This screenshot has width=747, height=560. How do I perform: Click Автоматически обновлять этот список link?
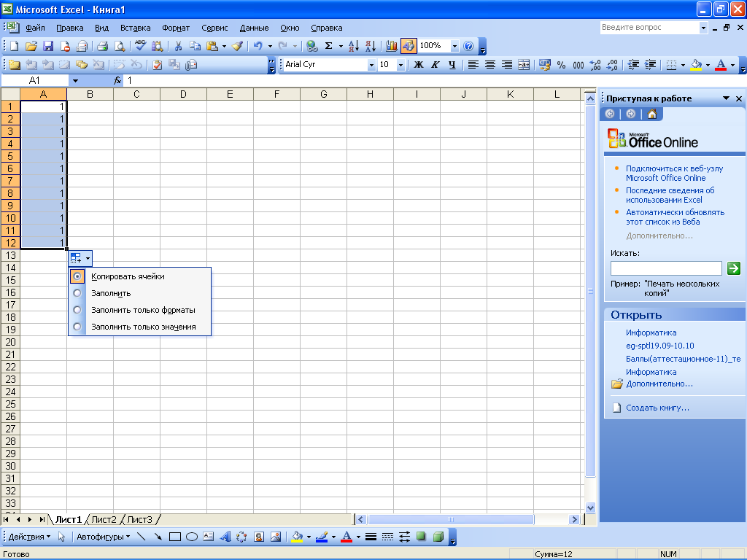[675, 217]
